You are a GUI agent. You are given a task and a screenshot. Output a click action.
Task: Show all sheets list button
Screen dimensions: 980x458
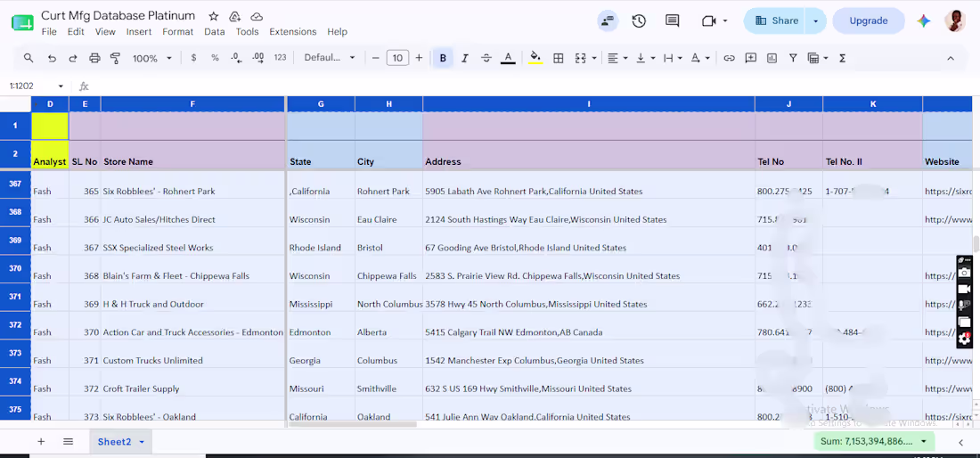coord(68,442)
